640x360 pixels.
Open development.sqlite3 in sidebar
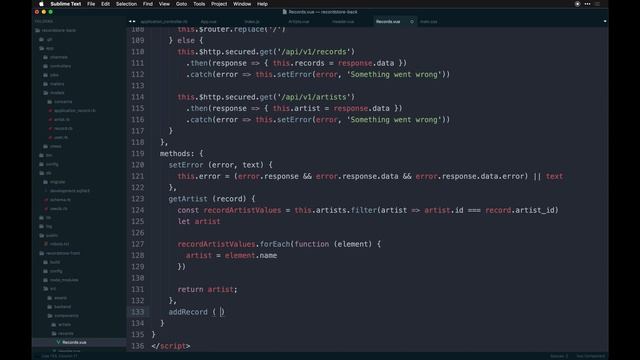tap(67, 191)
